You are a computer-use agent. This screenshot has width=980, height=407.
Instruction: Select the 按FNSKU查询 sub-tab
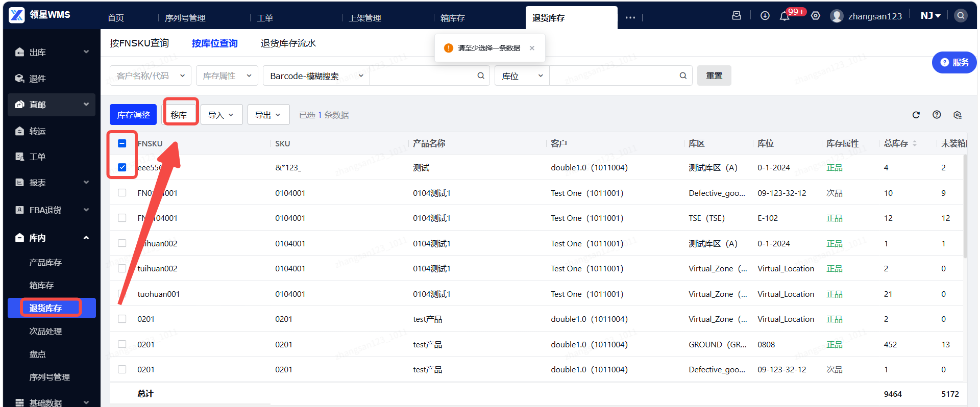(x=139, y=43)
